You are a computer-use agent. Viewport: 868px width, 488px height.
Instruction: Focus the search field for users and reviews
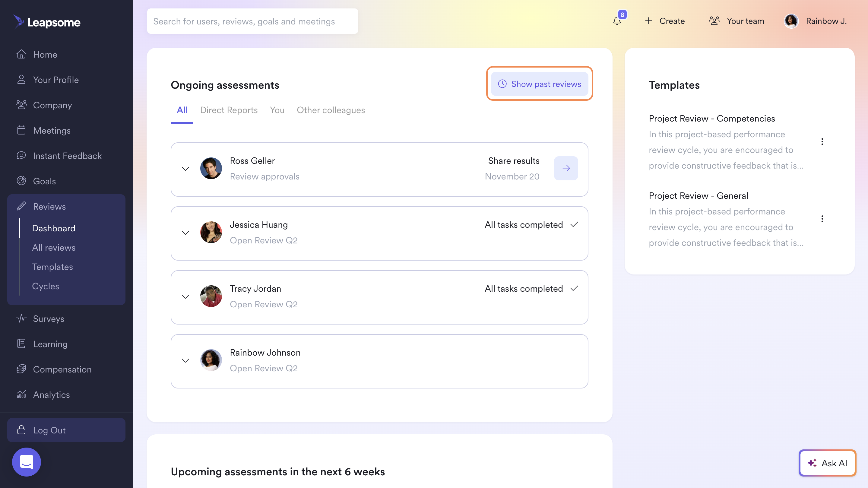point(252,21)
